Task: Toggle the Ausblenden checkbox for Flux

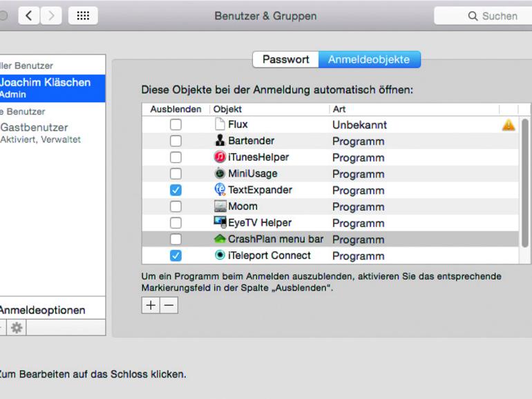Action: pyautogui.click(x=175, y=124)
